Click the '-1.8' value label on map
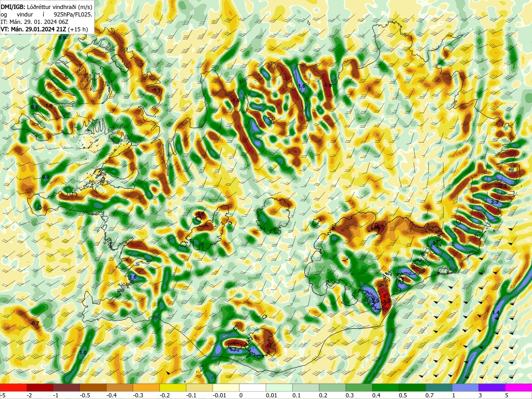 point(236,101)
